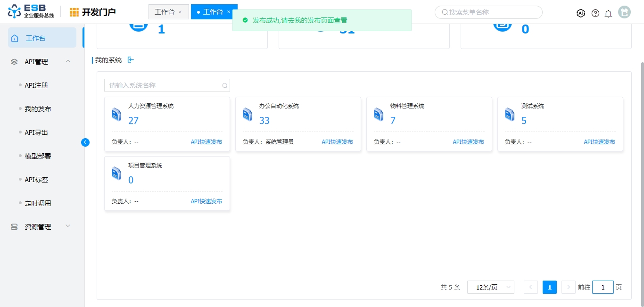Open the 12条/页 page size dropdown
The width and height of the screenshot is (644, 307).
(x=490, y=287)
